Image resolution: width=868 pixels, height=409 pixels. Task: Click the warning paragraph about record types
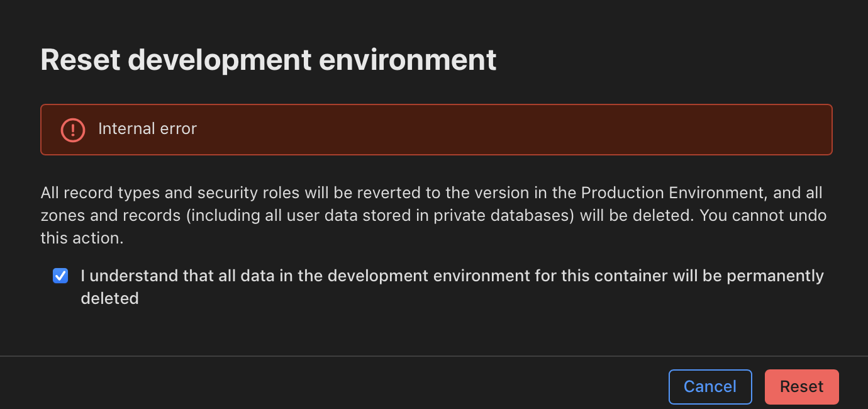[433, 215]
